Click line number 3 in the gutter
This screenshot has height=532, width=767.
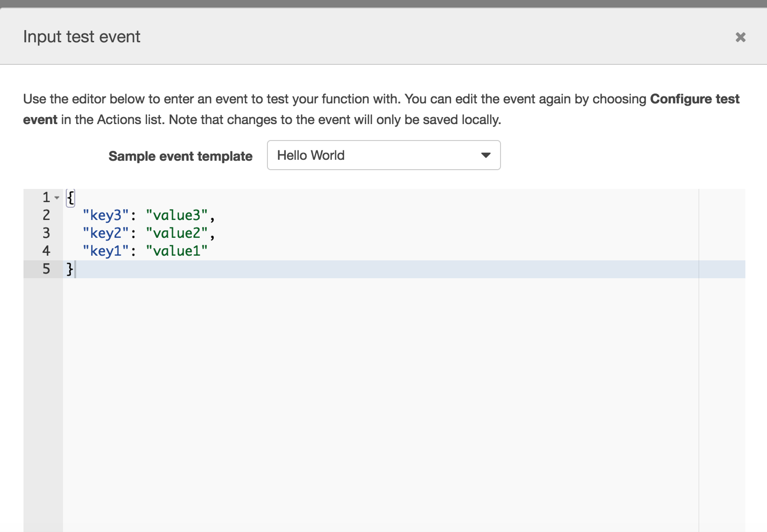[x=46, y=233]
